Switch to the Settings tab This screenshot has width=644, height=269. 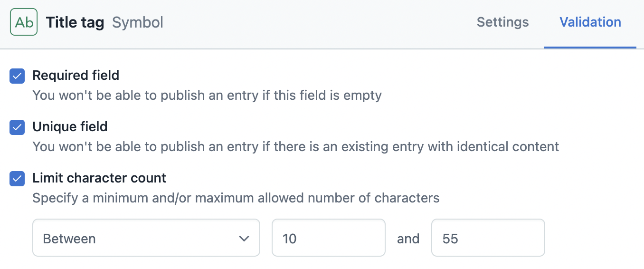502,22
